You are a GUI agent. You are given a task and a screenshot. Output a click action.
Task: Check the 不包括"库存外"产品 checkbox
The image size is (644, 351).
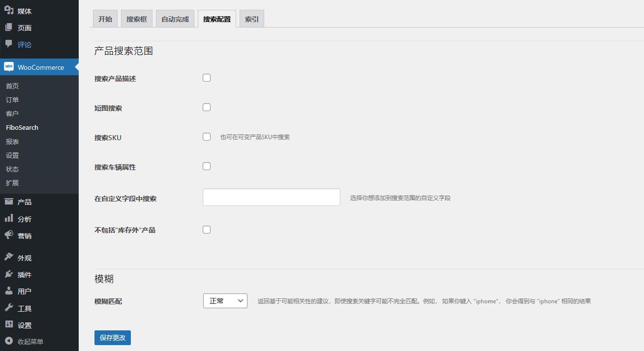pos(207,230)
